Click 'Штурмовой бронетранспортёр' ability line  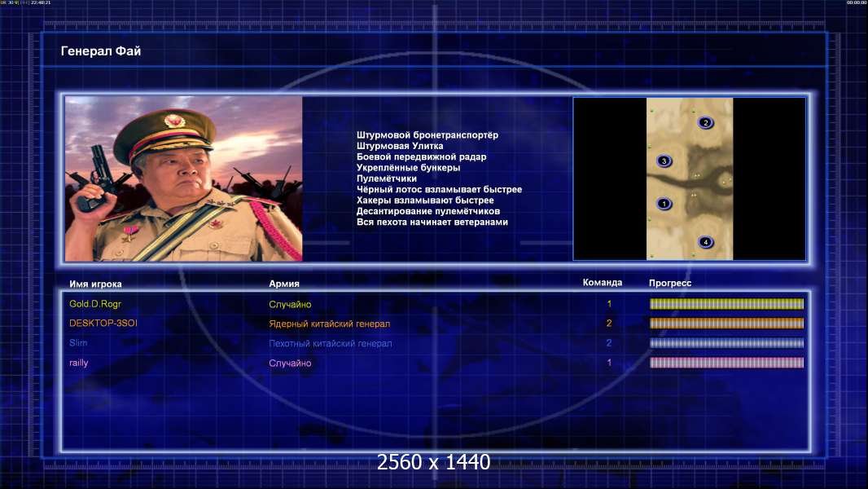[427, 135]
